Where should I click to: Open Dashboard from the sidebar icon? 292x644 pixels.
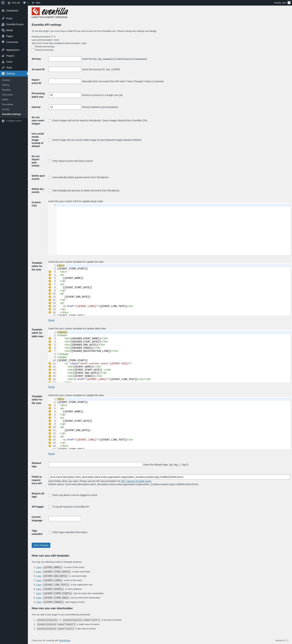(3, 11)
